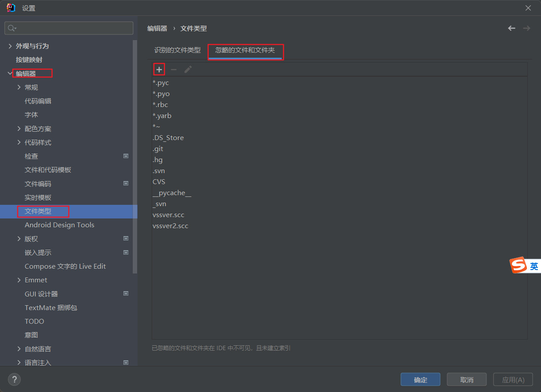Viewport: 541px width, 392px height.
Task: Expand the 外观与行为 tree node
Action: coord(10,46)
